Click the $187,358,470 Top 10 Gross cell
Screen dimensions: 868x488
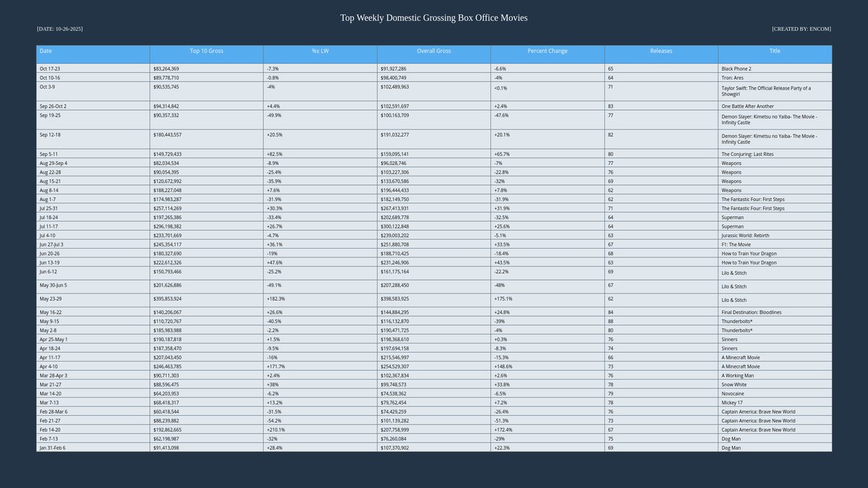pyautogui.click(x=207, y=348)
